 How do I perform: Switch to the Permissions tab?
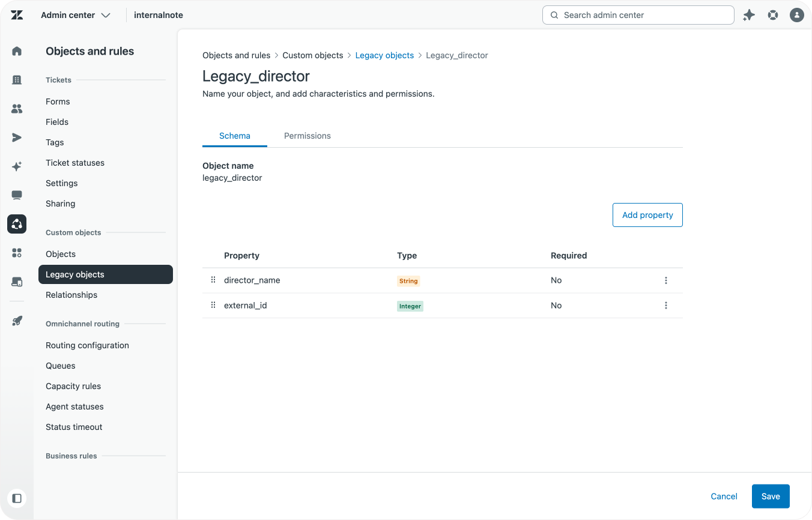pyautogui.click(x=307, y=136)
